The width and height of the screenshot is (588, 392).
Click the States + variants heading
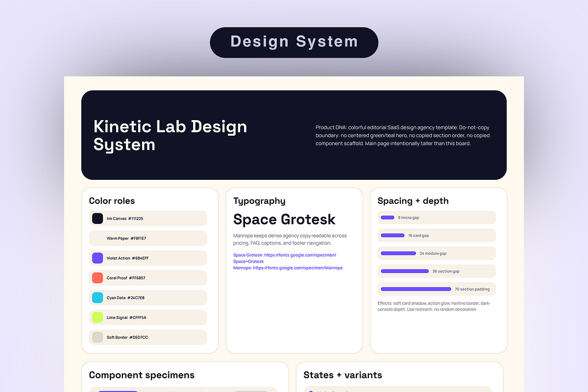pyautogui.click(x=343, y=375)
